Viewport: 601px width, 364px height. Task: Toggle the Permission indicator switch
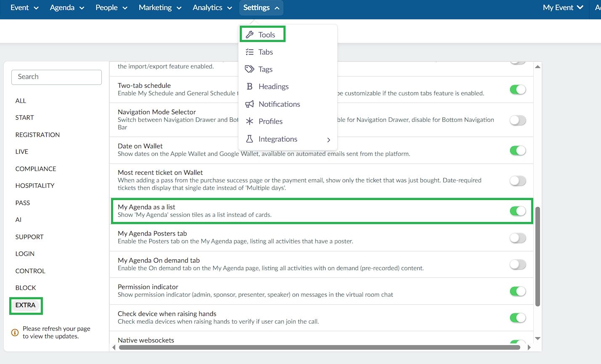click(x=518, y=291)
